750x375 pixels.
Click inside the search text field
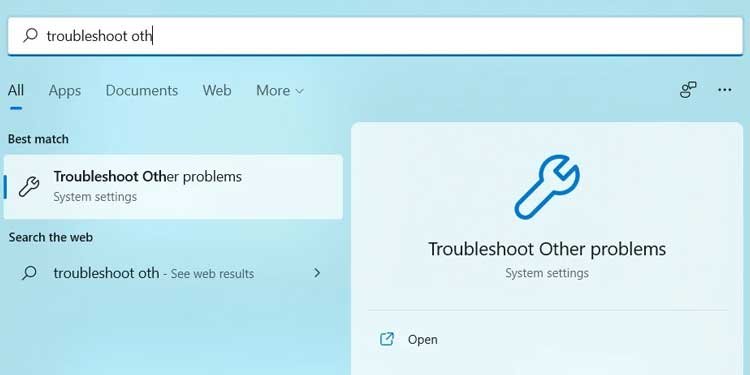click(x=375, y=36)
